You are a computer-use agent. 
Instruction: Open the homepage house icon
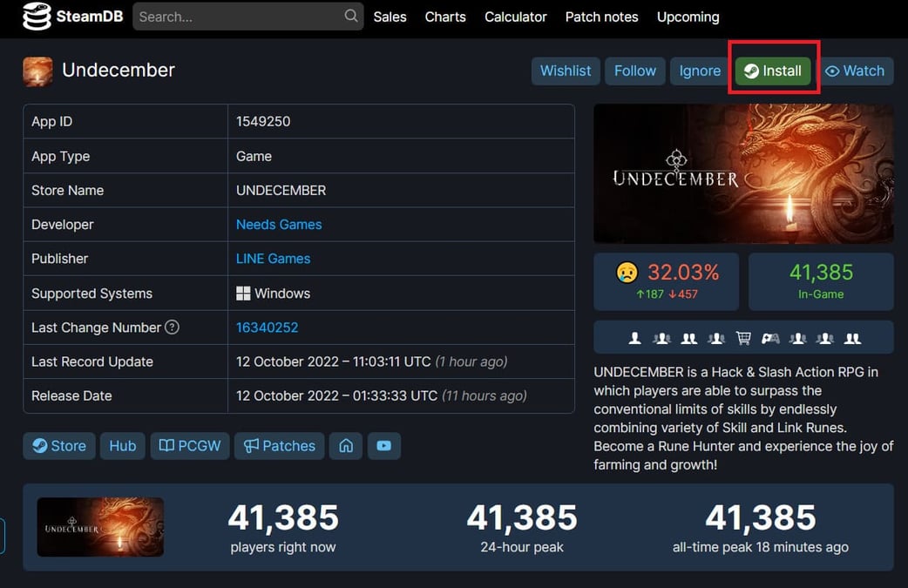point(346,446)
